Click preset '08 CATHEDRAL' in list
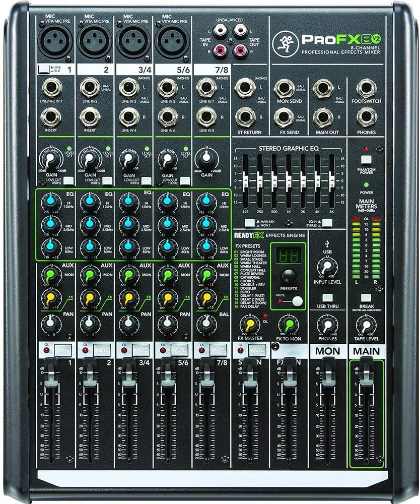 (247, 277)
